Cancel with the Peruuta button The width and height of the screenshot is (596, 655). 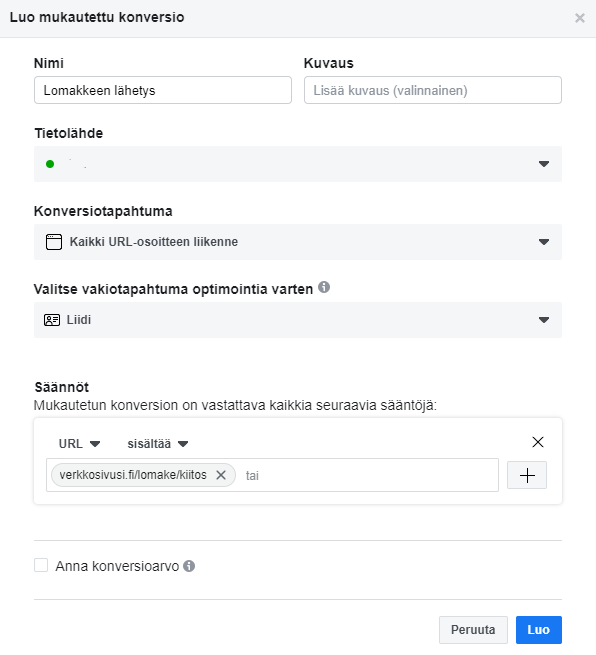click(473, 630)
